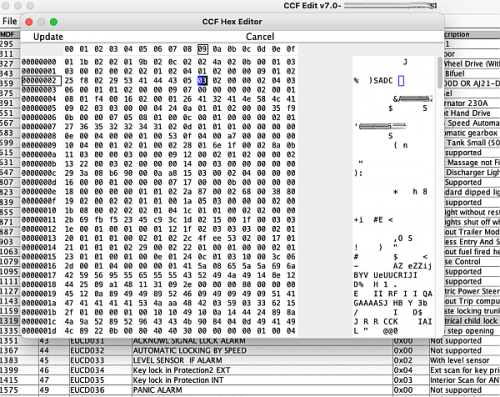Click byte f8 in row 00000002
Image resolution: width=500 pixels, height=397 pixels.
[84, 80]
